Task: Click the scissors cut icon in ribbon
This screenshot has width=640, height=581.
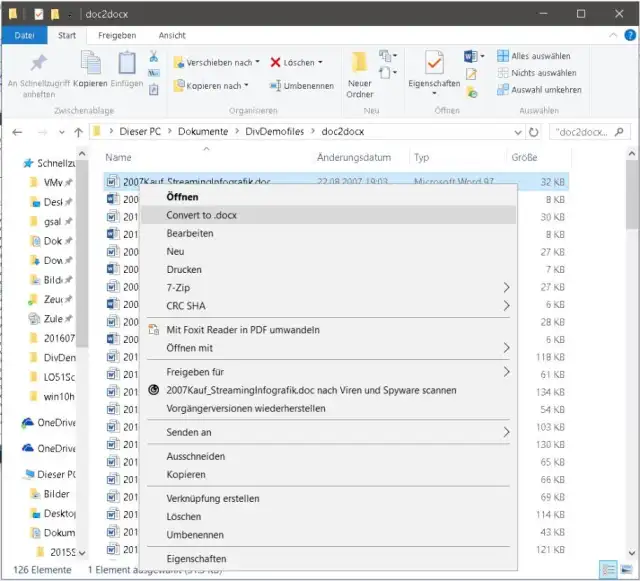Action: [x=154, y=57]
